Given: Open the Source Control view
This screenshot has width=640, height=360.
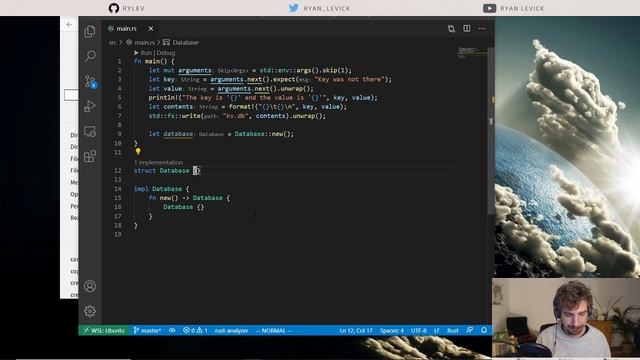Looking at the screenshot, I should (90, 81).
